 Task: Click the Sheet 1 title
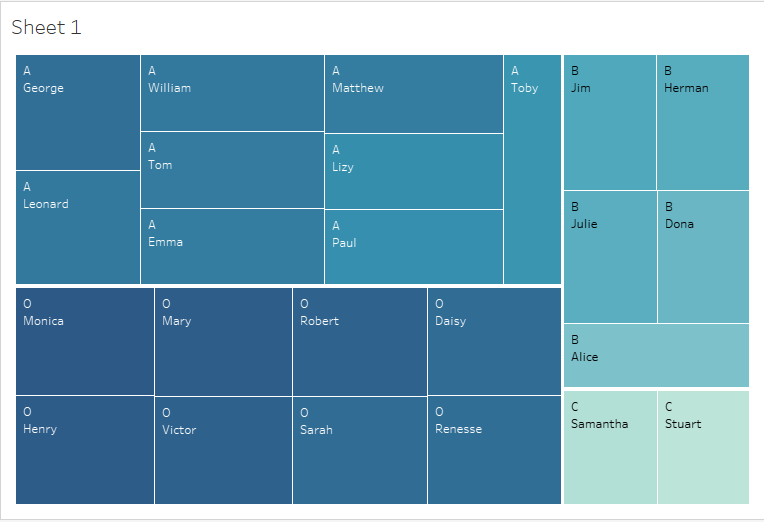click(x=46, y=27)
